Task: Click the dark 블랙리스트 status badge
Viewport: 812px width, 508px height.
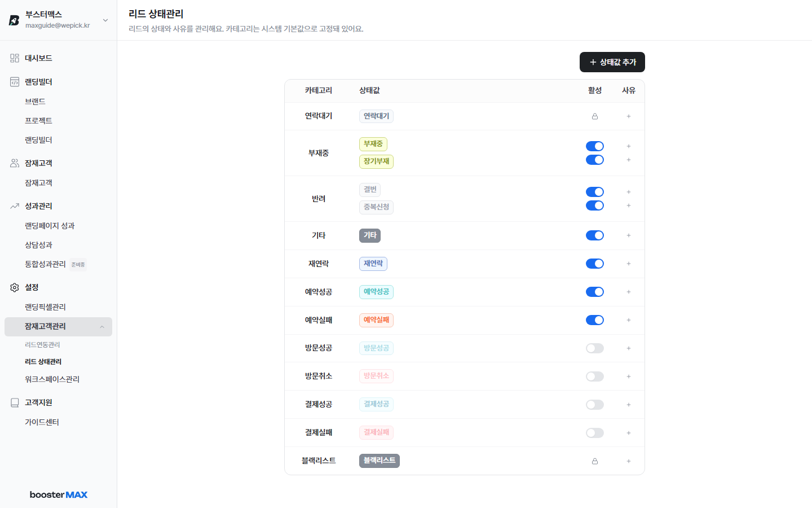Action: (x=379, y=461)
